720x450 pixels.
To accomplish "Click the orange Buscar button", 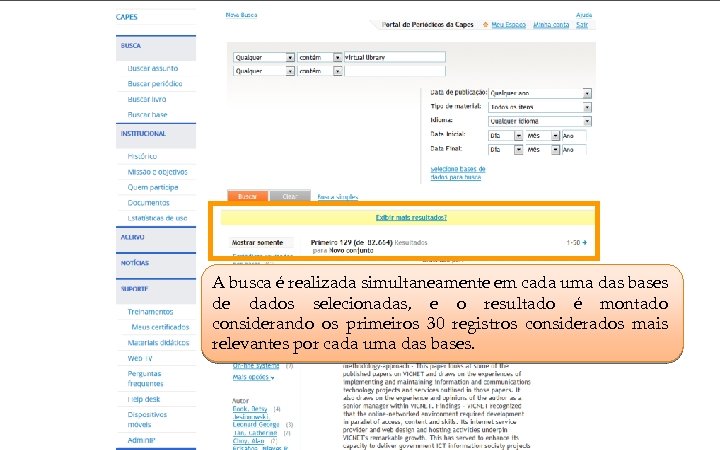I will 248,196.
